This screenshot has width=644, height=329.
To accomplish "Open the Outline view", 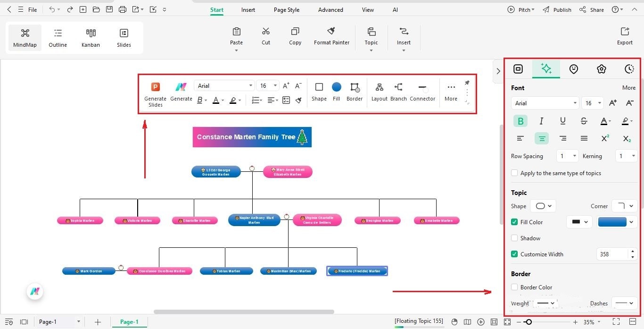I will (x=58, y=38).
